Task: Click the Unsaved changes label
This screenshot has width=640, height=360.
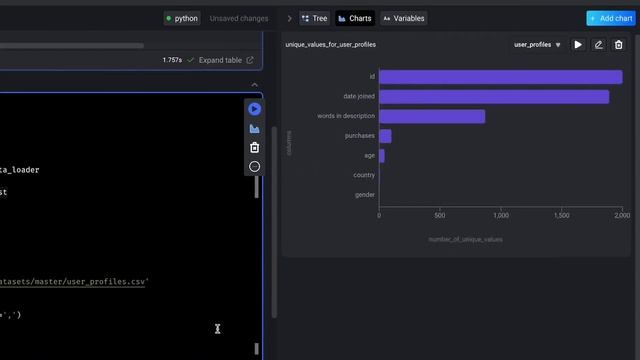Action: [x=239, y=18]
